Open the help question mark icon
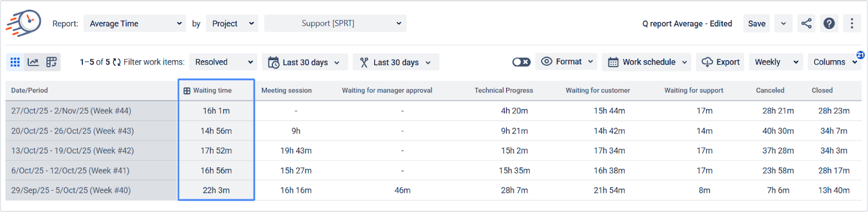This screenshot has height=212, width=868. pyautogui.click(x=829, y=23)
